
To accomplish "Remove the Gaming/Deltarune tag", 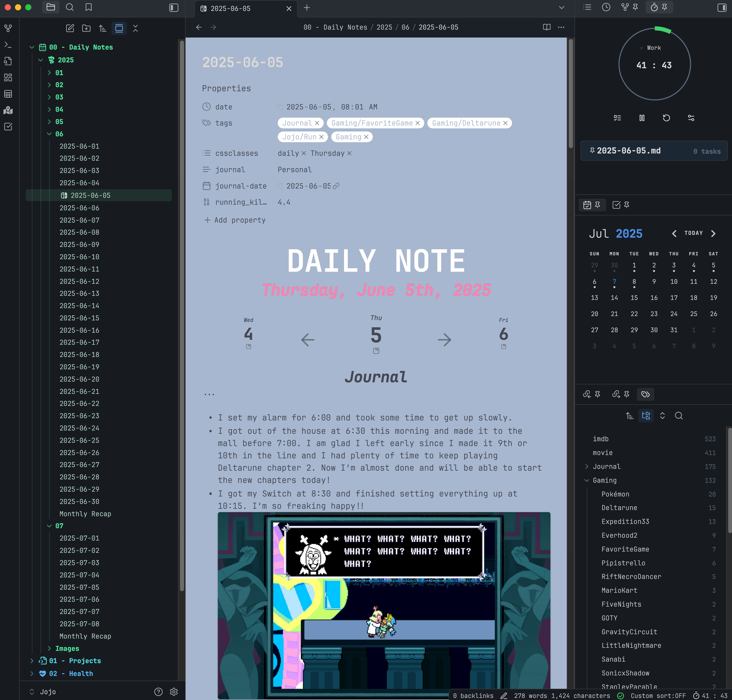I will point(505,123).
